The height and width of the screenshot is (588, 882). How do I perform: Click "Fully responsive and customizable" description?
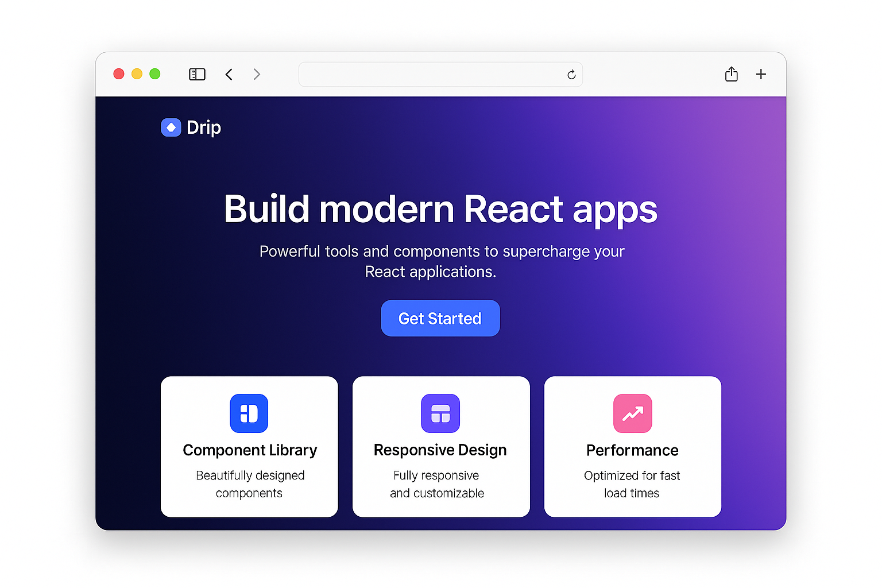coord(437,484)
